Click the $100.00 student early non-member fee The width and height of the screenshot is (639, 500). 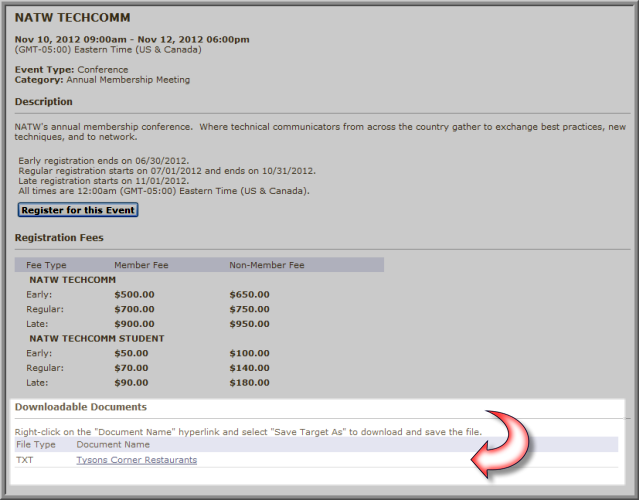click(249, 353)
